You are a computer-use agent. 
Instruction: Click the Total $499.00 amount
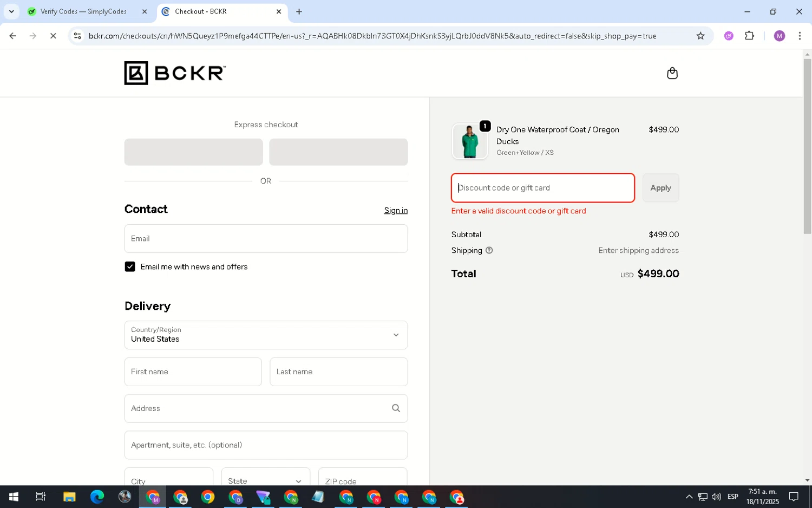click(x=658, y=273)
